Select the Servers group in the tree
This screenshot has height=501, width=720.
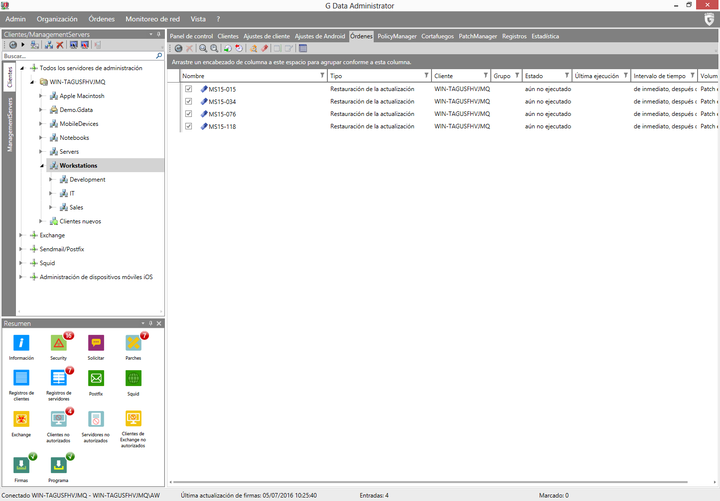pos(69,152)
